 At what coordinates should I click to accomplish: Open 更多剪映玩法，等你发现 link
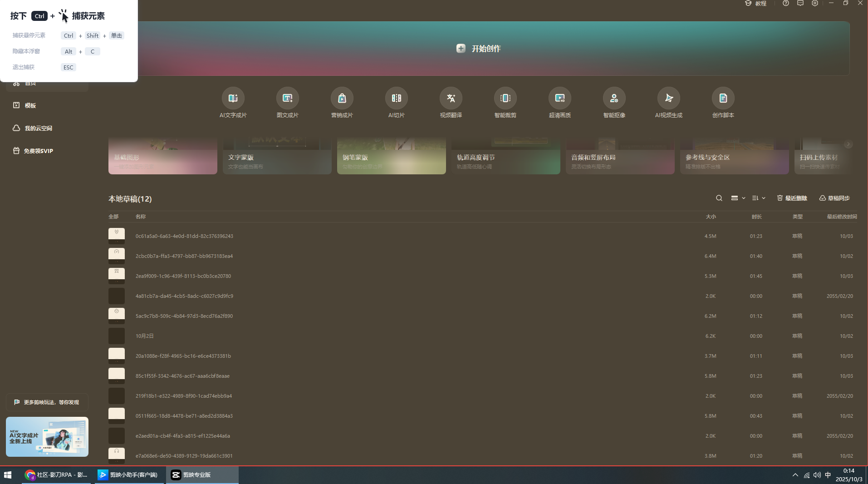coord(47,402)
